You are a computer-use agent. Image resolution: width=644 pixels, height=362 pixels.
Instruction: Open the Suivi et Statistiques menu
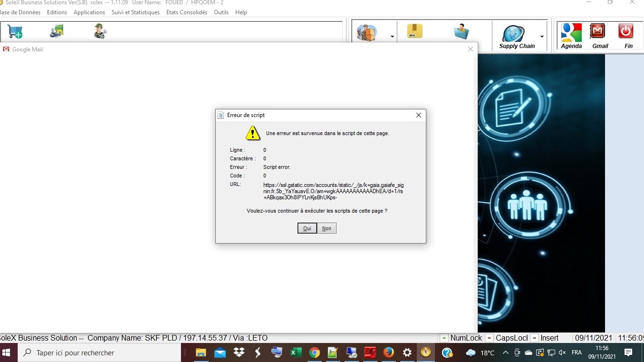tap(135, 12)
